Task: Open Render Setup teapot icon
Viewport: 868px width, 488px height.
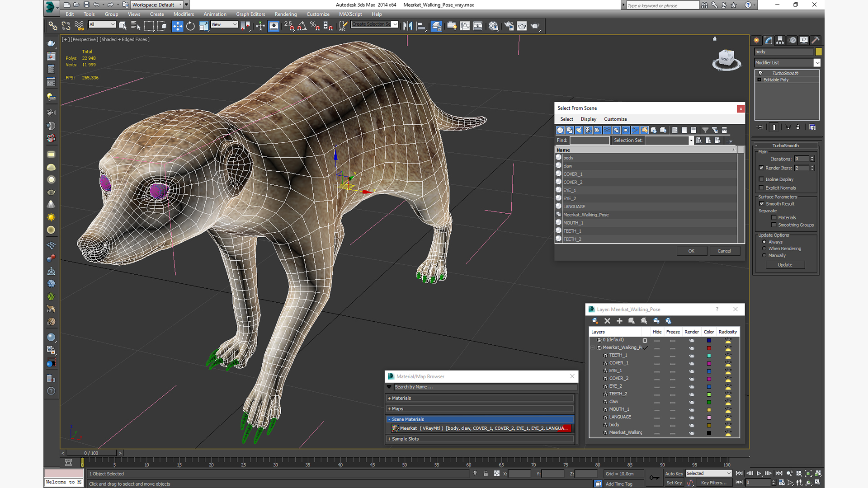Action: (509, 26)
